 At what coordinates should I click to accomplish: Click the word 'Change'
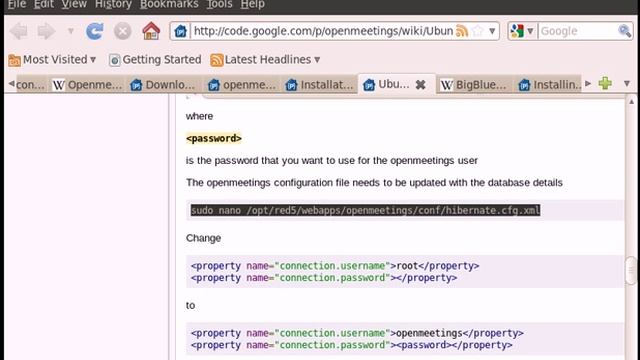pyautogui.click(x=203, y=238)
